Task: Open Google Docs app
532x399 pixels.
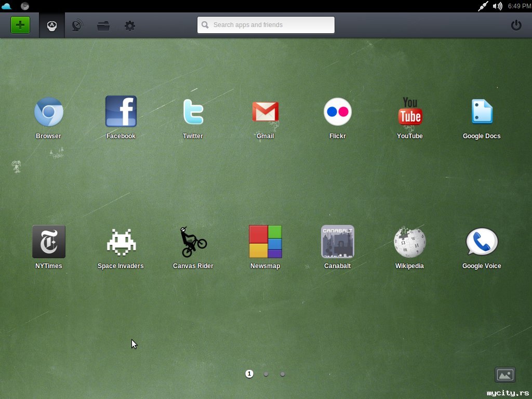Action: (482, 112)
